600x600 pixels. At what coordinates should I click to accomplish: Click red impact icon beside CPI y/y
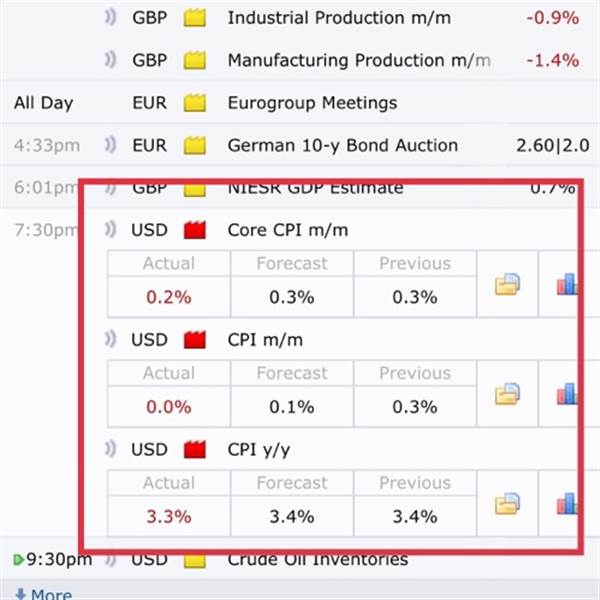point(194,450)
